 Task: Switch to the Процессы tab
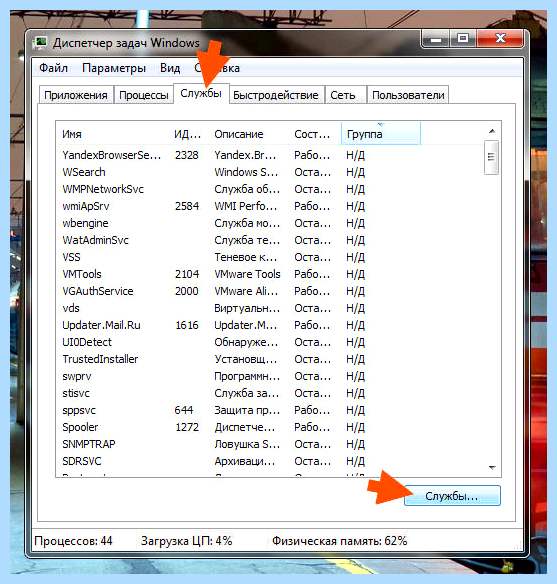(x=144, y=95)
